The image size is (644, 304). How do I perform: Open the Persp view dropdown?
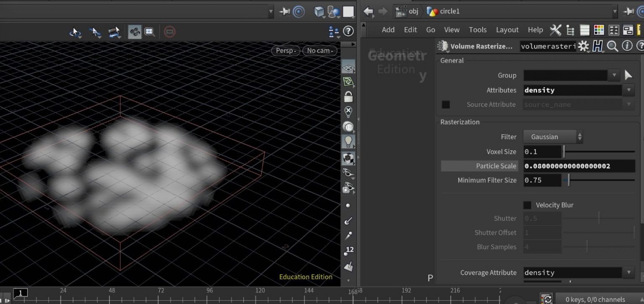(x=285, y=50)
